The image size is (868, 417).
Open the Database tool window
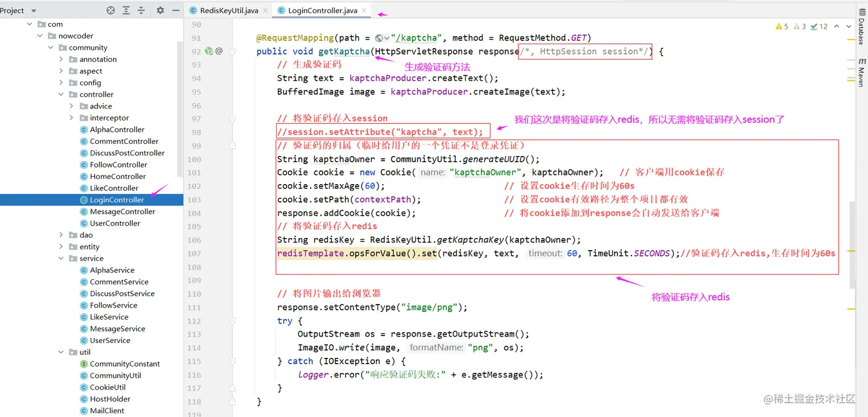pyautogui.click(x=861, y=27)
